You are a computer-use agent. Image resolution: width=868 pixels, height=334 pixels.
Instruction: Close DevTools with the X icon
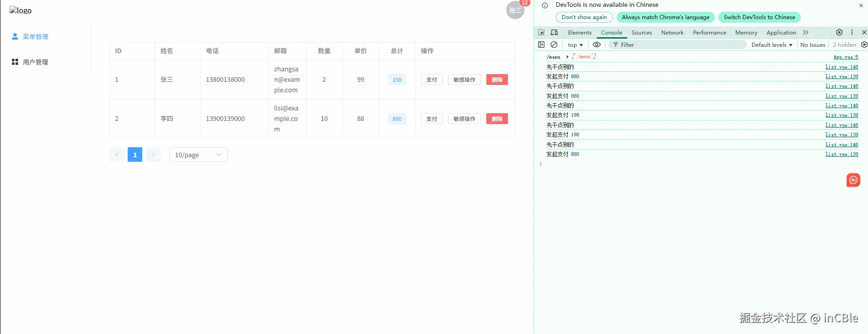coord(864,32)
